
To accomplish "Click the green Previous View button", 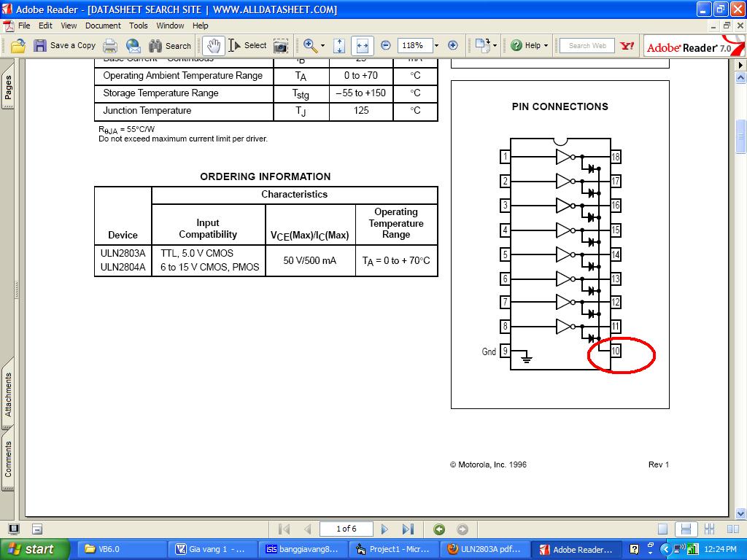I will [x=439, y=529].
